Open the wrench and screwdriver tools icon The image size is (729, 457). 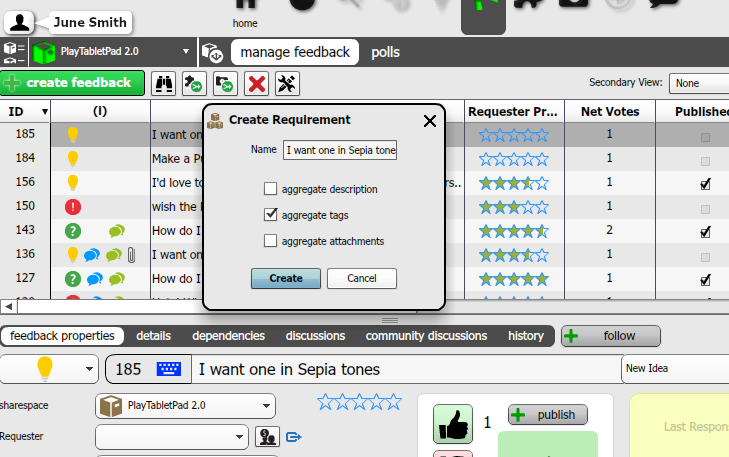point(287,83)
